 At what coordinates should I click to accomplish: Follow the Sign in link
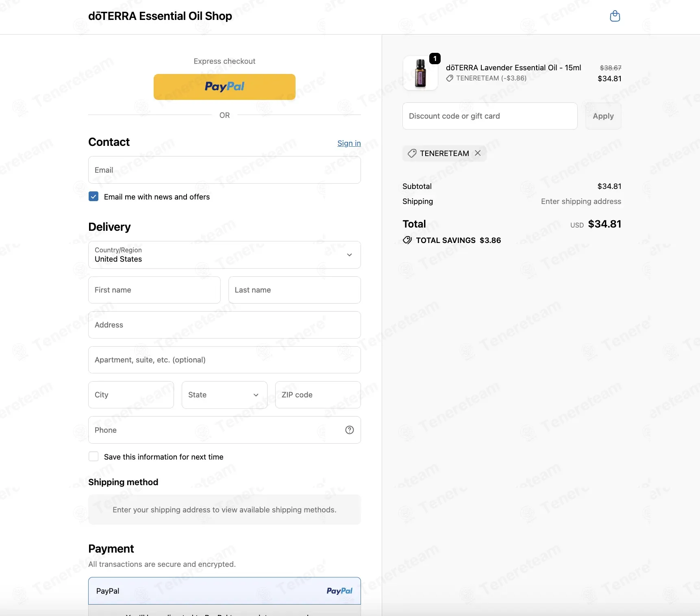349,143
